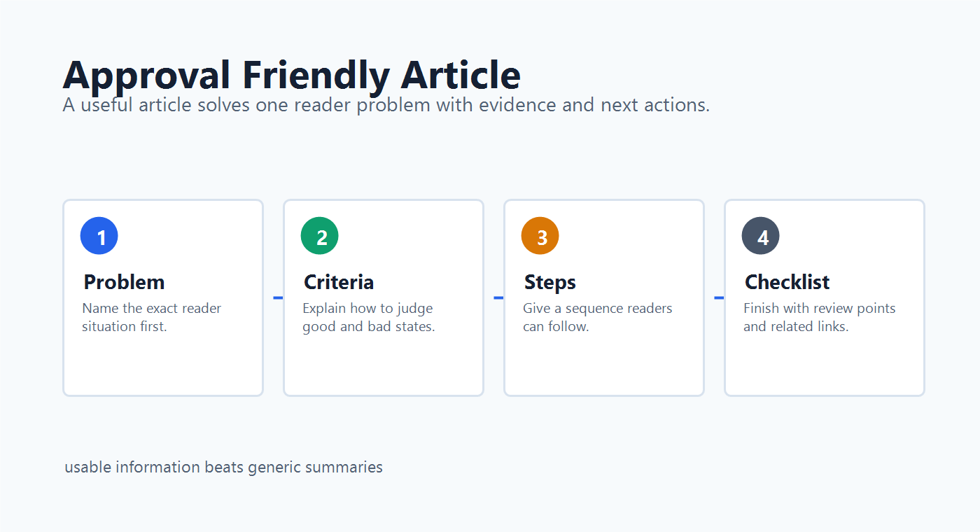The width and height of the screenshot is (980, 532).
Task: Click the blue number 1 circle
Action: click(x=99, y=236)
